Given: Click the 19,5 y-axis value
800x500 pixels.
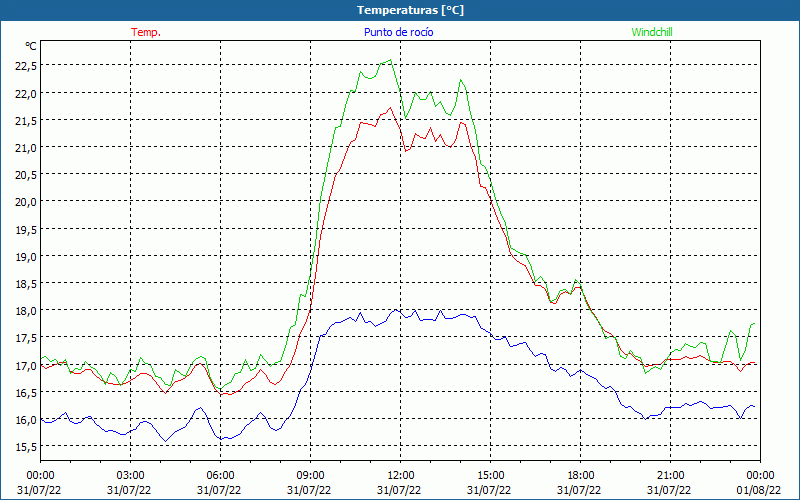Looking at the screenshot, I should [x=26, y=230].
